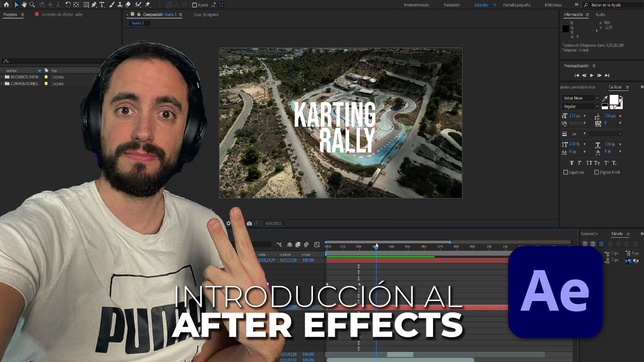Click the timeline motion blur icon
Screen dimensions: 644x362
(x=306, y=244)
